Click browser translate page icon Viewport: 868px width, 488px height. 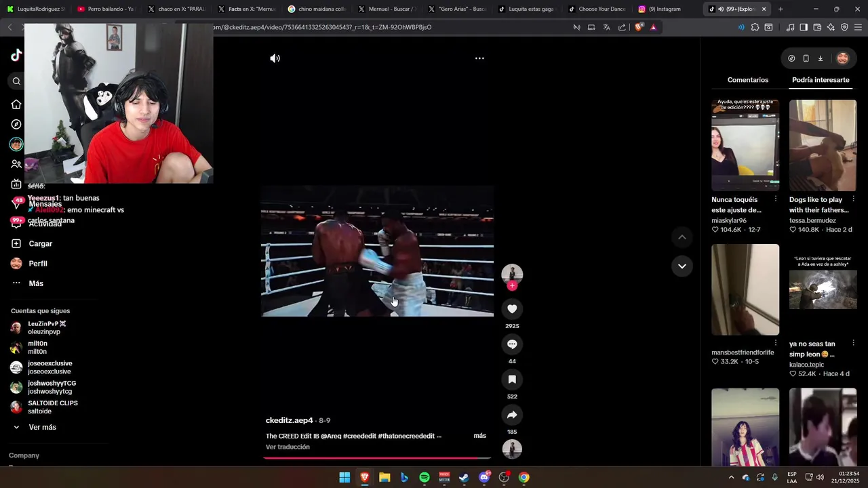coord(606,27)
